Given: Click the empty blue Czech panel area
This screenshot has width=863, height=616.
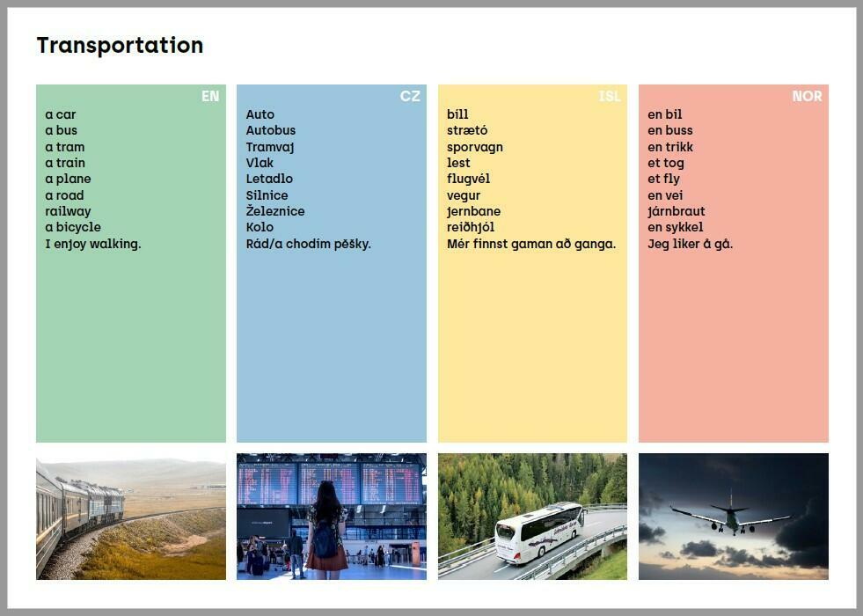Looking at the screenshot, I should (x=331, y=352).
